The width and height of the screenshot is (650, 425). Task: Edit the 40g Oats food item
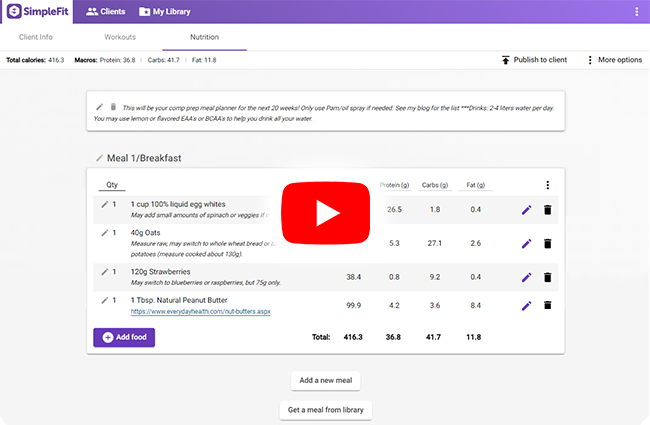point(526,243)
